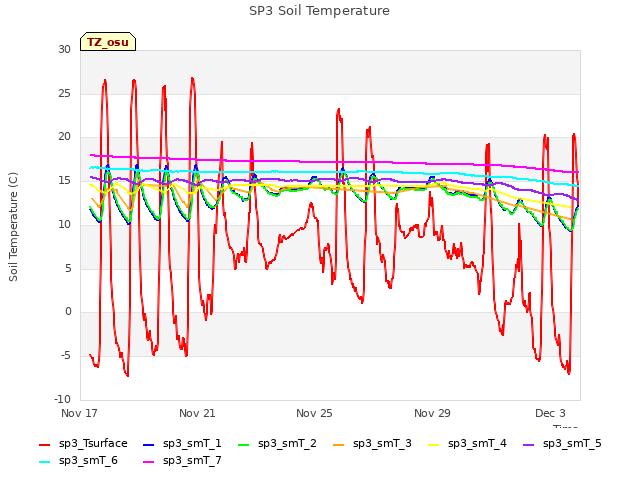640x480 pixels.
Task: Toggle sp3_Tsurface series in legend
Action: pos(83,444)
